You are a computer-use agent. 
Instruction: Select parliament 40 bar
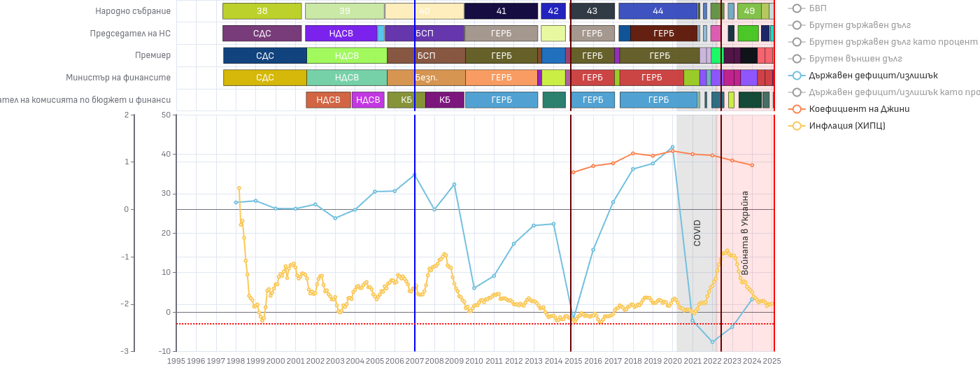(x=425, y=11)
